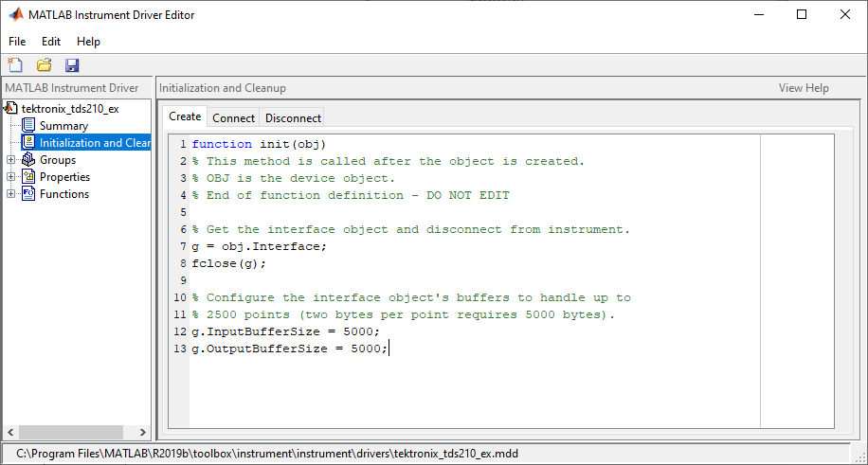Expand the Groups tree node
The width and height of the screenshot is (868, 465).
pos(11,160)
